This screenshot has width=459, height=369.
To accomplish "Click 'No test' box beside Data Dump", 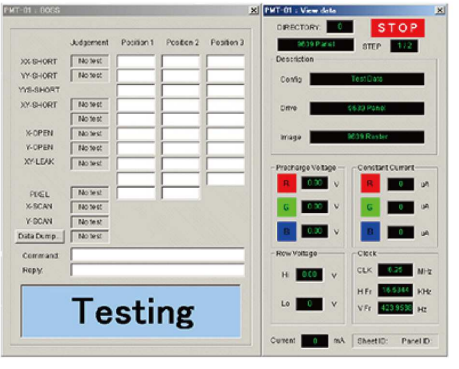I will (x=90, y=236).
